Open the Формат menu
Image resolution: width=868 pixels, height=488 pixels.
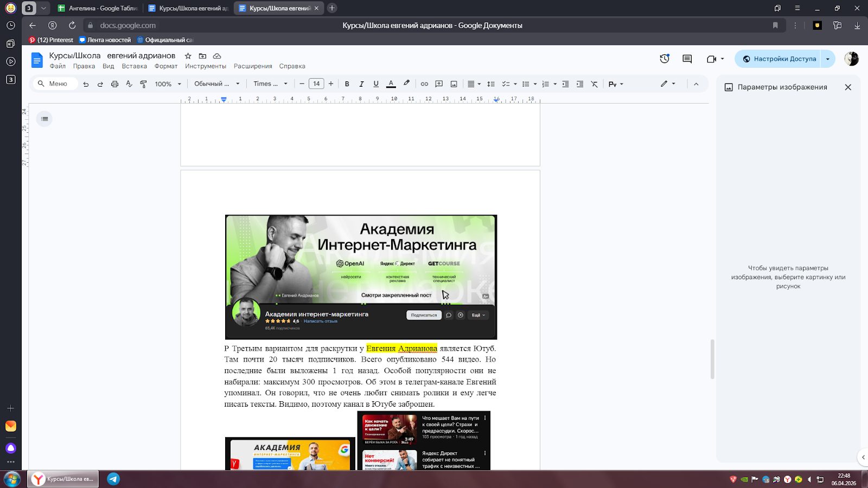click(165, 66)
